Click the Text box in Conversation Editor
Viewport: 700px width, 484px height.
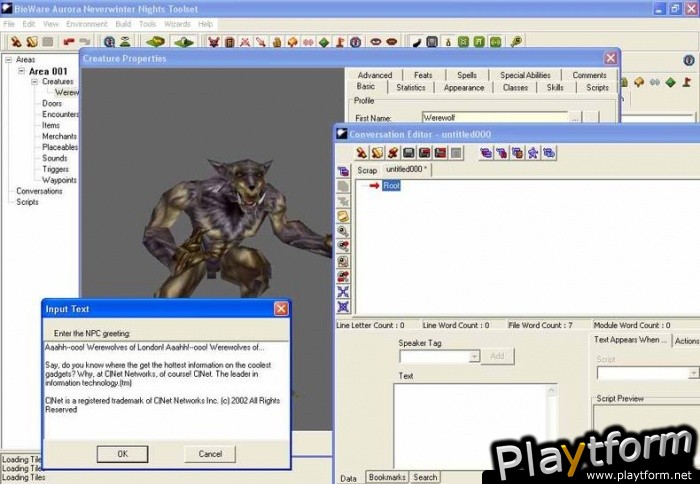[470, 426]
